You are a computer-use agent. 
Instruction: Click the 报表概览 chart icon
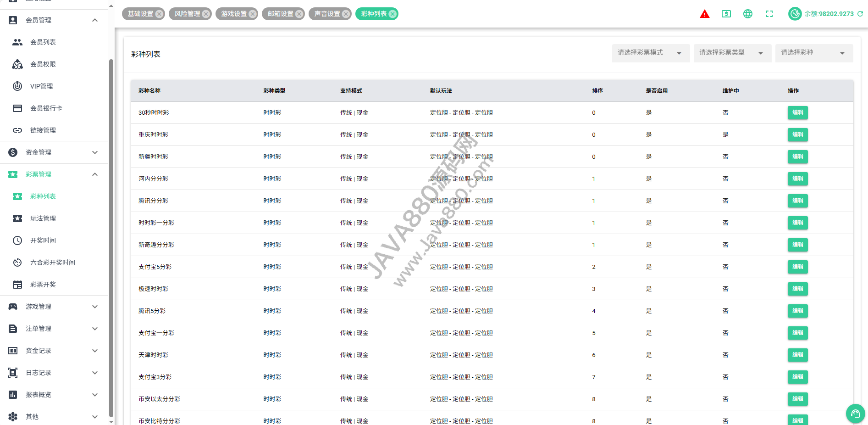(x=13, y=395)
